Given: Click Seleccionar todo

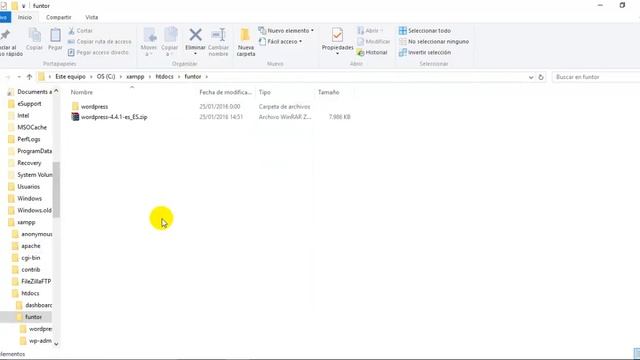Looking at the screenshot, I should (425, 31).
